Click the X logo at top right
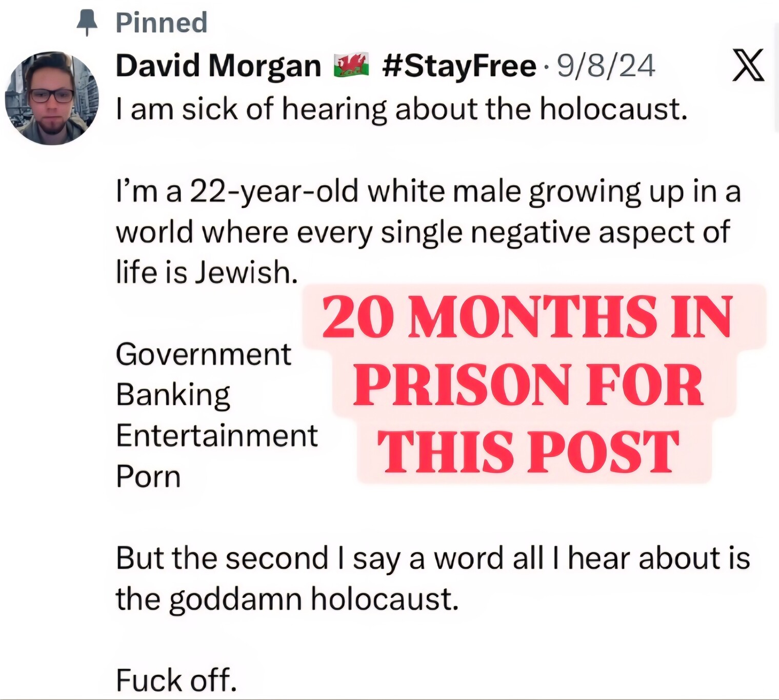 [748, 65]
